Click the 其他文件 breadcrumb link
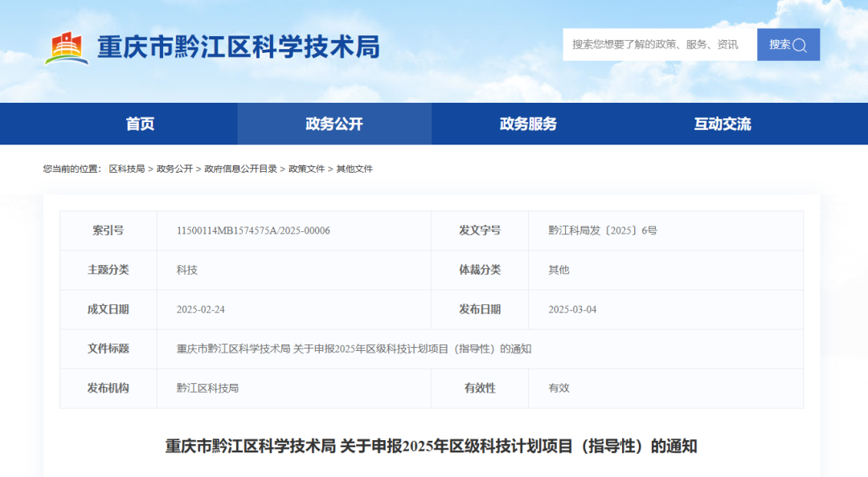This screenshot has height=477, width=868. pyautogui.click(x=354, y=169)
